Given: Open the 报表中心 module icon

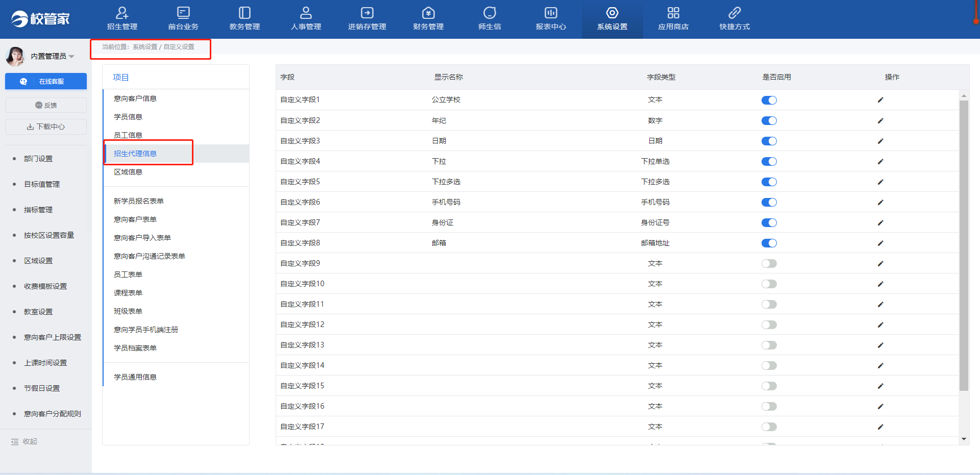Looking at the screenshot, I should [551, 13].
